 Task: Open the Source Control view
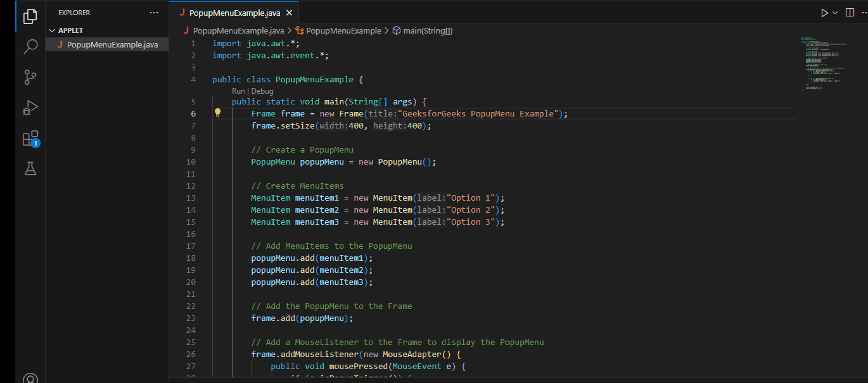coord(30,77)
